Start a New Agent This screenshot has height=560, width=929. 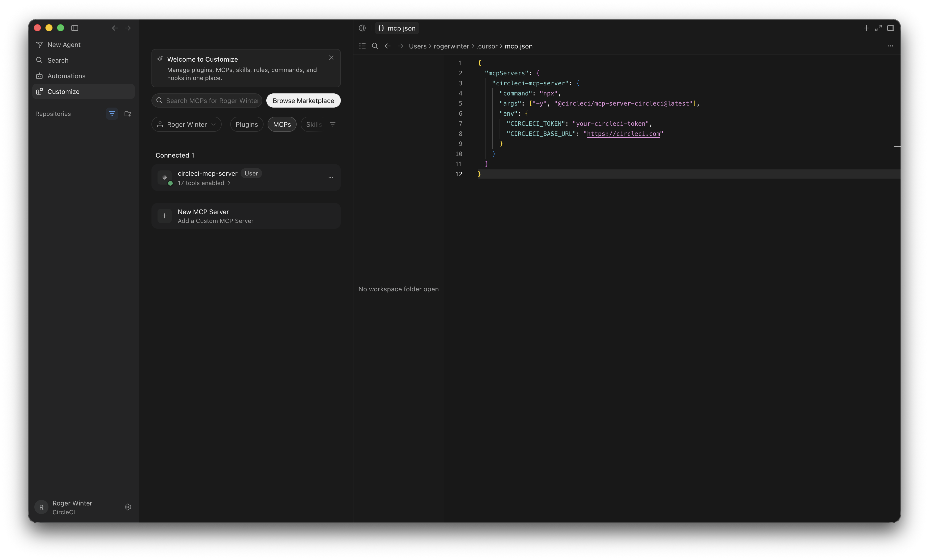tap(83, 44)
